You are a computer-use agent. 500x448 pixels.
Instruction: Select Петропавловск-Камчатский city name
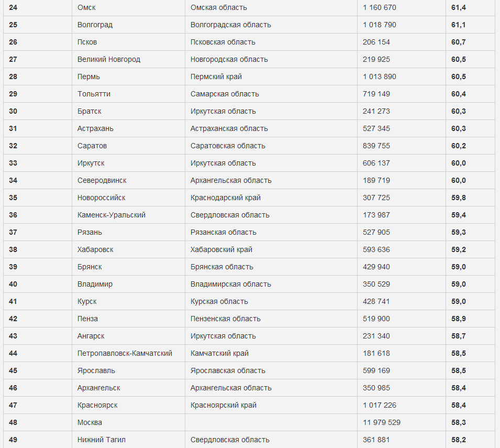point(125,353)
